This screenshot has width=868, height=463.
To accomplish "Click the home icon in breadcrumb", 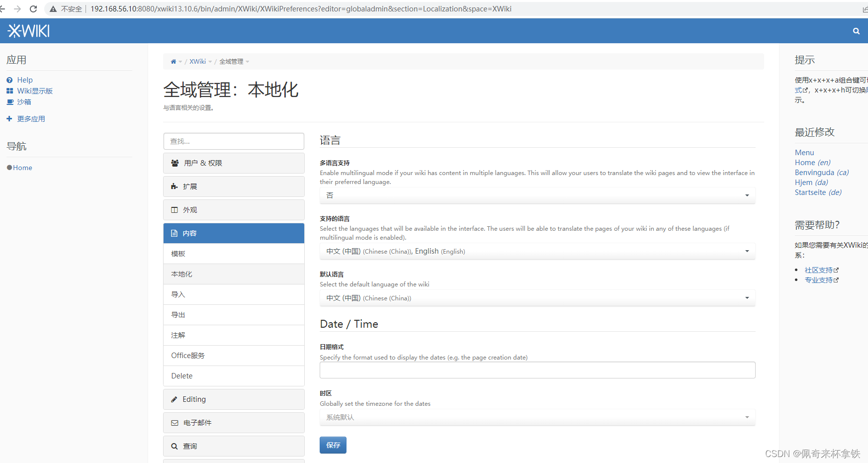I will (x=174, y=62).
